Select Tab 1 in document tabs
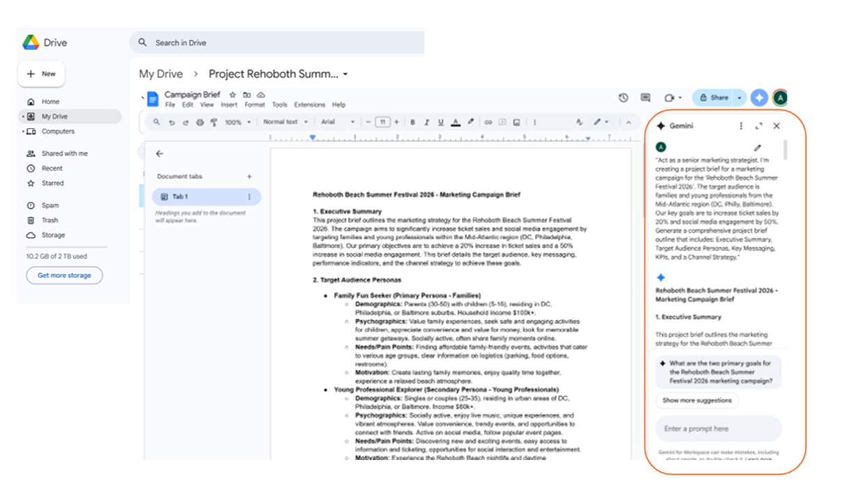Viewport: 868px width, 488px height. [207, 197]
